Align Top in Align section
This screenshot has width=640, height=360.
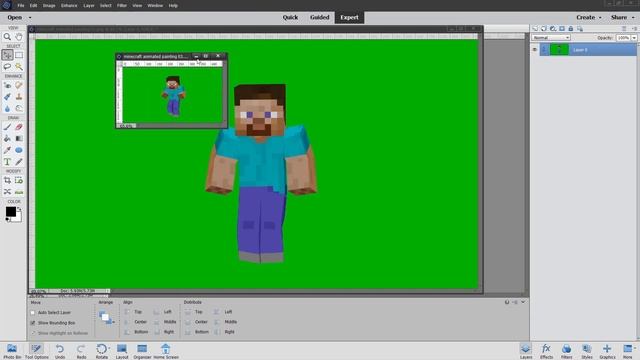pyautogui.click(x=133, y=312)
